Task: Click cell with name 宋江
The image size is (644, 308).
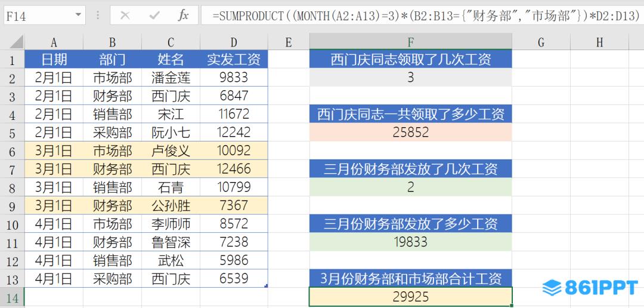Action: pyautogui.click(x=171, y=114)
